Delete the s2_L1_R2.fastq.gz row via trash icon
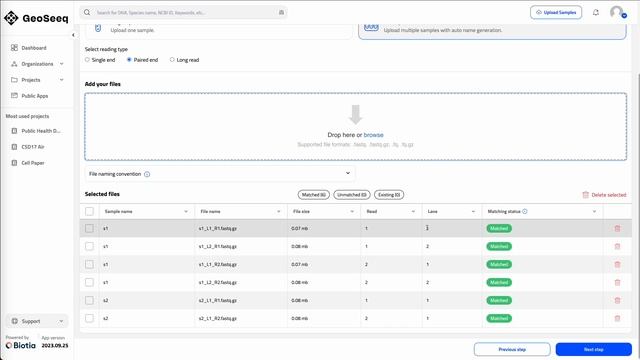 coord(617,318)
